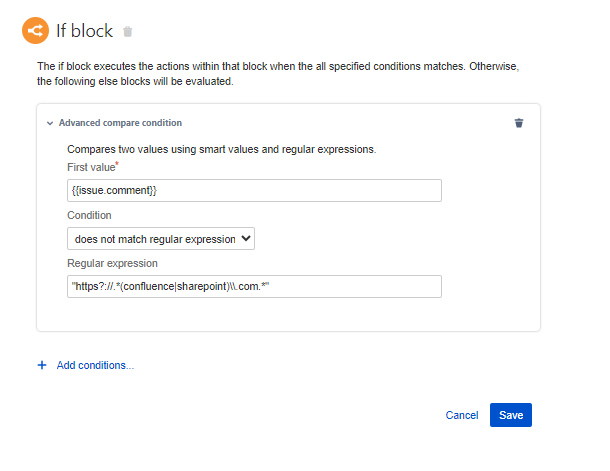The height and width of the screenshot is (471, 610).
Task: Click the Regular expression label
Action: [x=113, y=263]
